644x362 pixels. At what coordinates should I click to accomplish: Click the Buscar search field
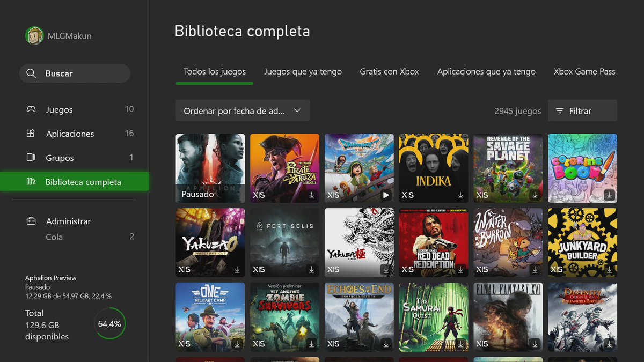[x=75, y=73]
